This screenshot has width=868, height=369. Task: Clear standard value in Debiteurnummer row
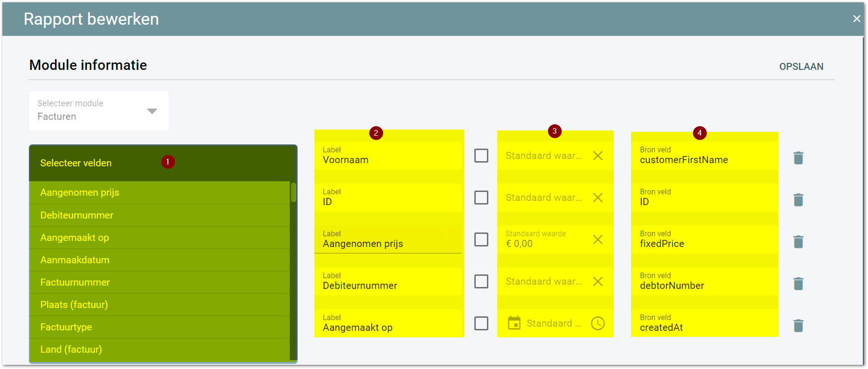597,281
